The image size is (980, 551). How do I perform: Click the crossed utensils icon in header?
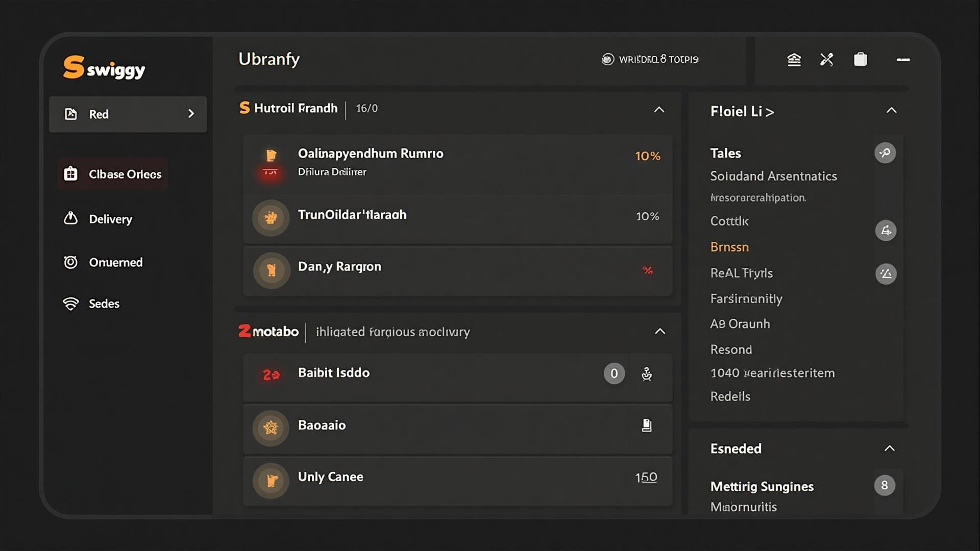(827, 60)
